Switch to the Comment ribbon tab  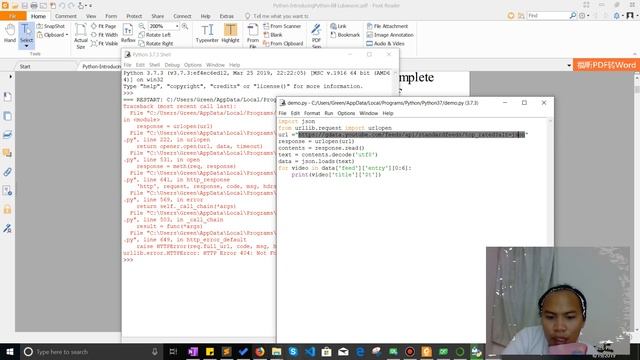[x=66, y=16]
